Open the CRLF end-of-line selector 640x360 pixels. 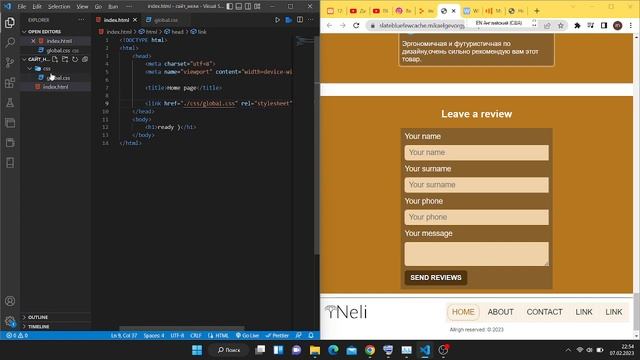click(196, 335)
